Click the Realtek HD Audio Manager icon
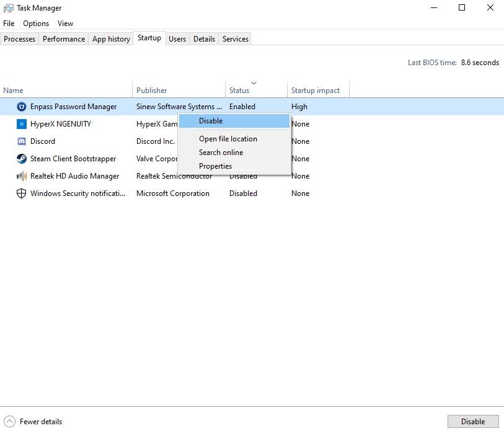Image resolution: width=504 pixels, height=436 pixels. pyautogui.click(x=22, y=176)
